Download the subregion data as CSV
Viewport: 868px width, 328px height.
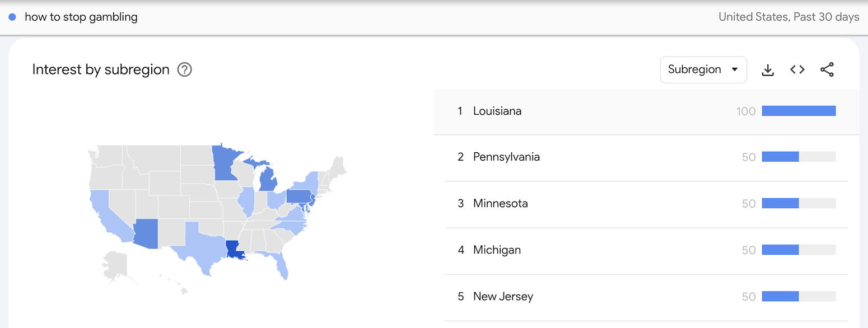point(768,70)
